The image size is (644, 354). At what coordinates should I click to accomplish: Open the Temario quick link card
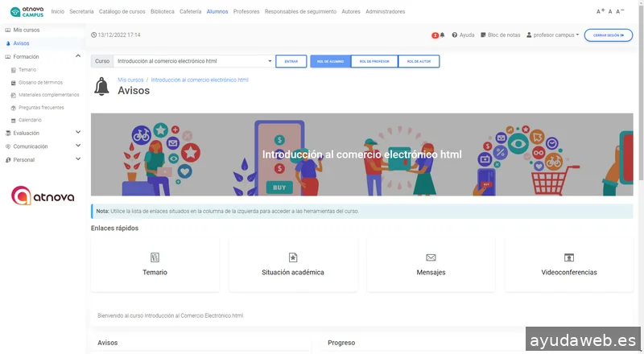point(155,265)
